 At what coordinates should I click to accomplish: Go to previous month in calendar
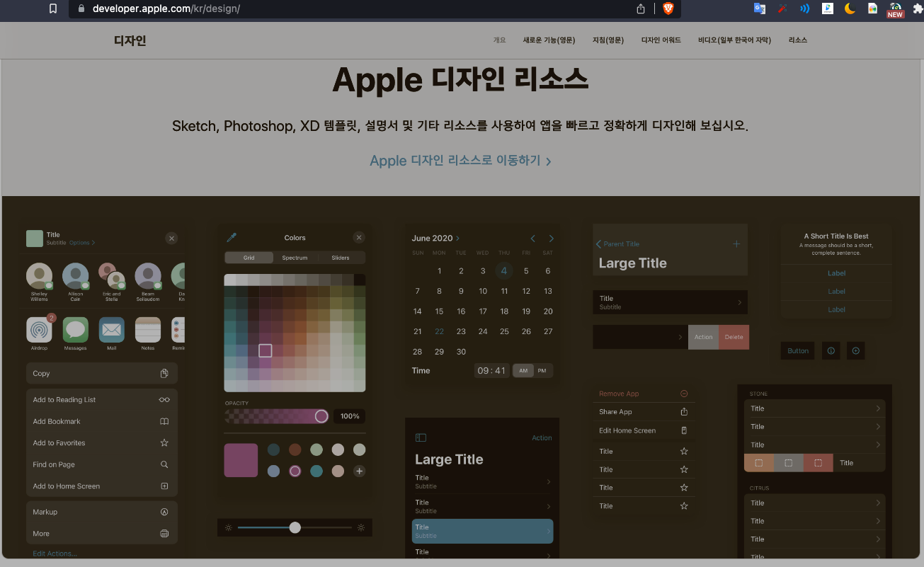pos(532,239)
